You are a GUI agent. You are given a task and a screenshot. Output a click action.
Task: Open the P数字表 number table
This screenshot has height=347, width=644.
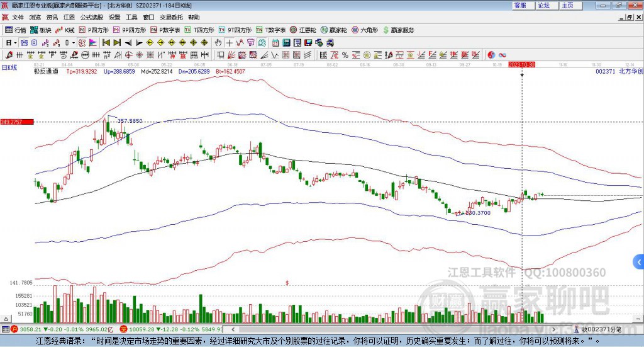point(165,30)
